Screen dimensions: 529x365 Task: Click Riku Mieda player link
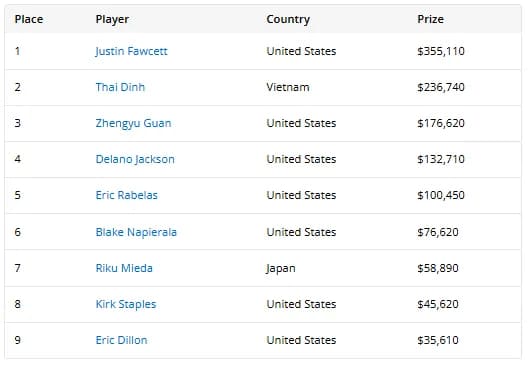124,268
